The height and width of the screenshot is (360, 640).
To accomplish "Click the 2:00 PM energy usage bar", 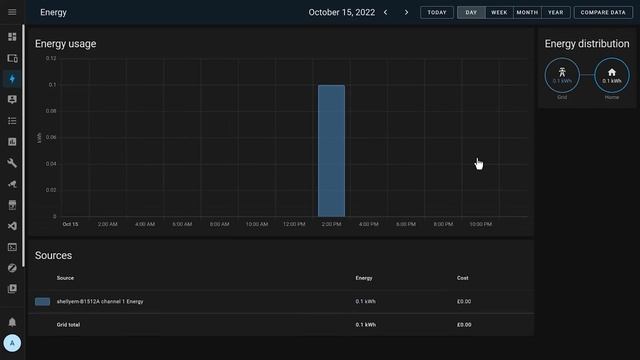I will 331,151.
